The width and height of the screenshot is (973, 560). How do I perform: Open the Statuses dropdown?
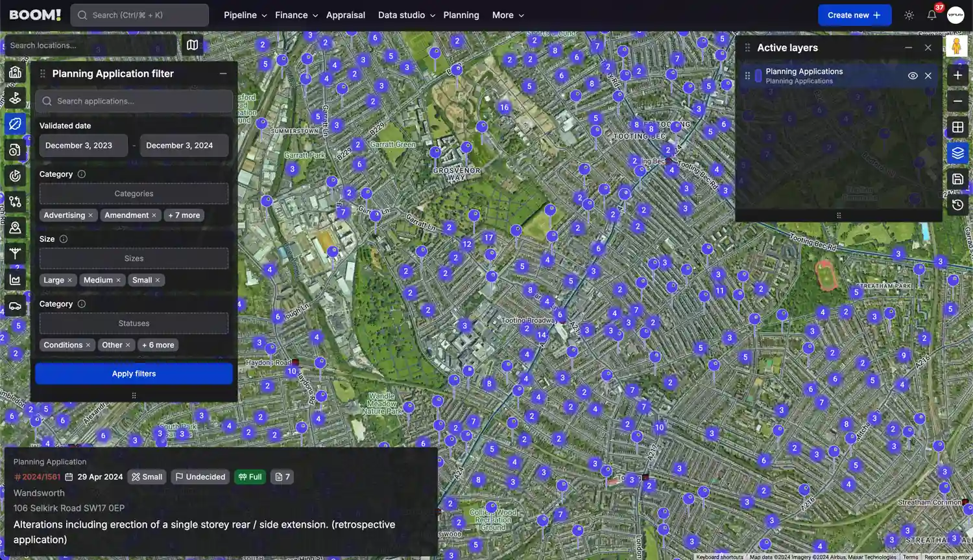point(134,323)
